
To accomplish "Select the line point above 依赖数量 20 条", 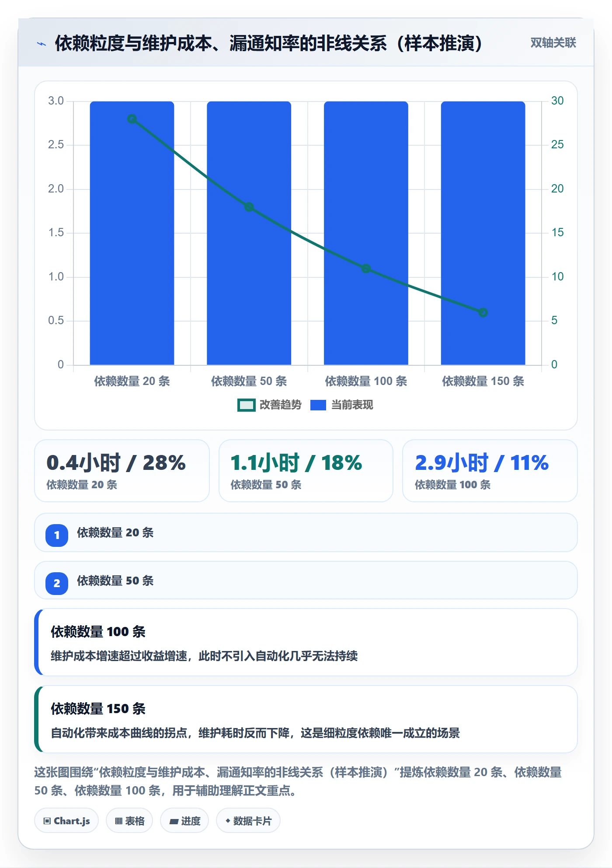I will click(x=132, y=119).
